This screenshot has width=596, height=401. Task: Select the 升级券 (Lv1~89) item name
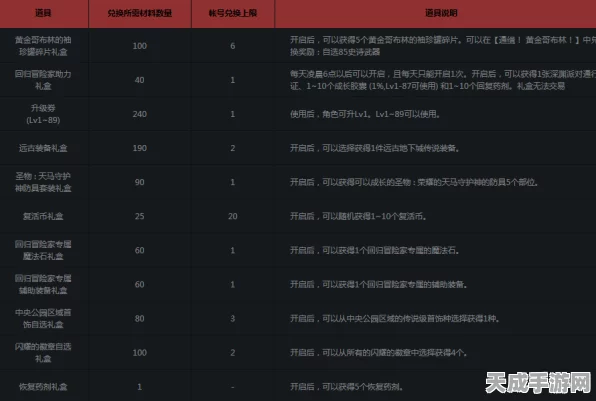point(43,114)
